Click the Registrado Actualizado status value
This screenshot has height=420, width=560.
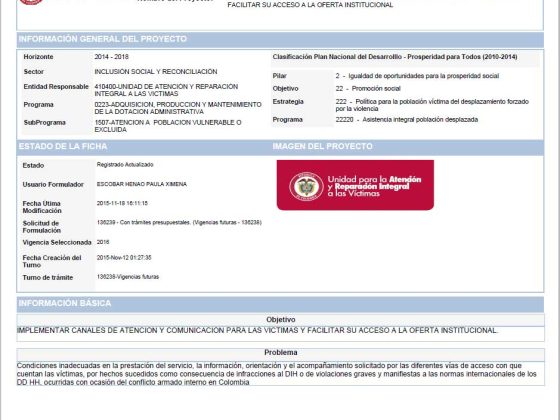coord(125,165)
